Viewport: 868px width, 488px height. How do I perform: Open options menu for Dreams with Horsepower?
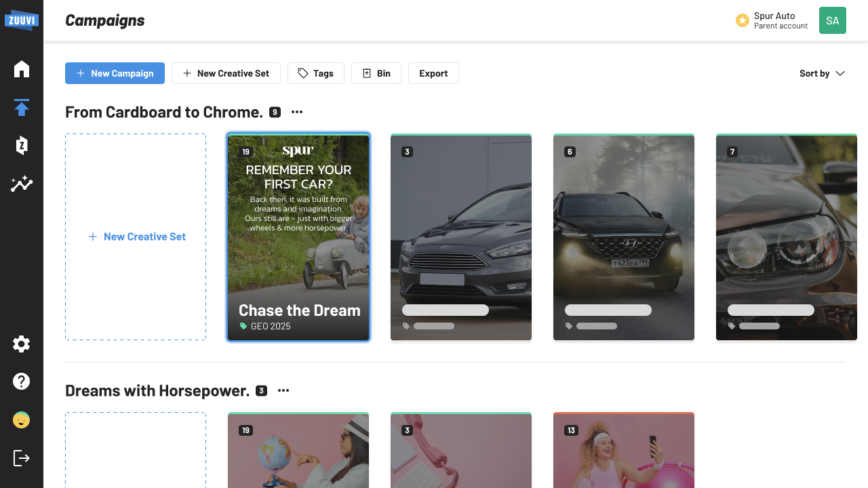coord(283,390)
